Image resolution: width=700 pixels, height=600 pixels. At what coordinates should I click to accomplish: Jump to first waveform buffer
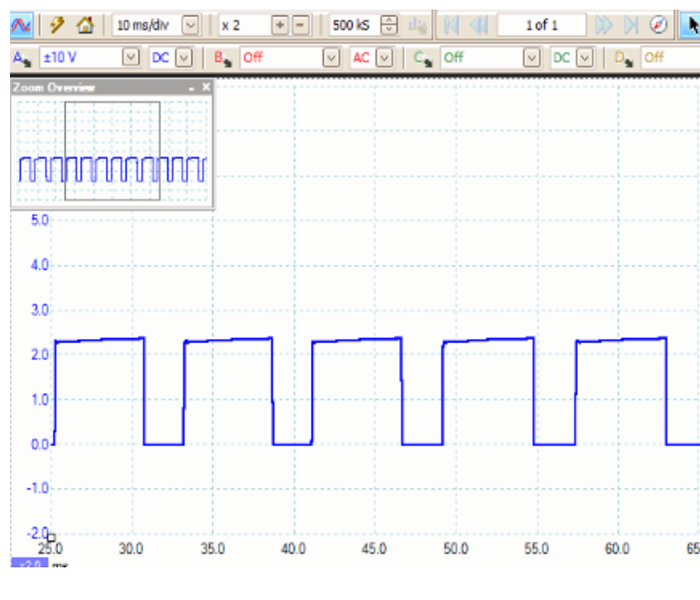451,25
